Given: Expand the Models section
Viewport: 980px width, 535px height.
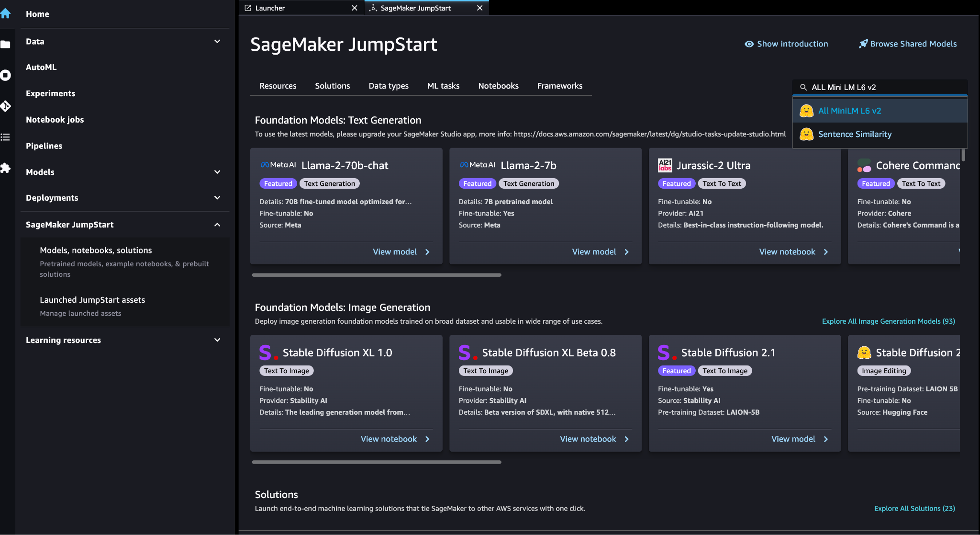Looking at the screenshot, I should pos(218,172).
